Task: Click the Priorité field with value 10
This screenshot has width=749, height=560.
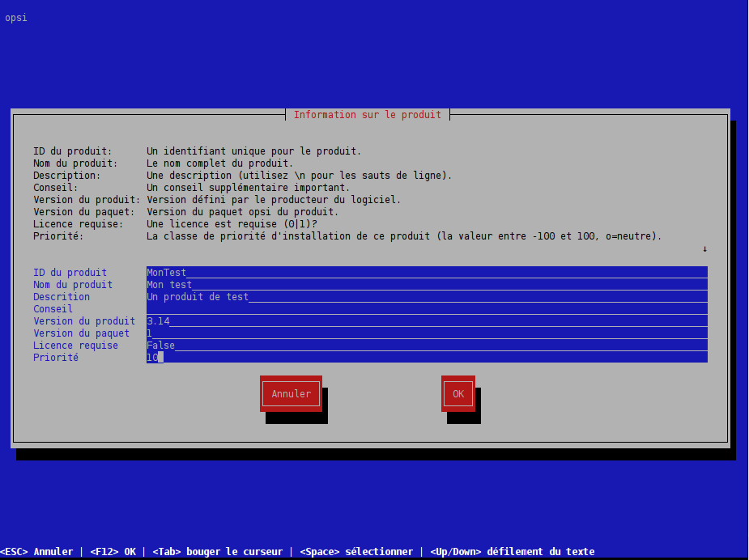Action: 427,357
